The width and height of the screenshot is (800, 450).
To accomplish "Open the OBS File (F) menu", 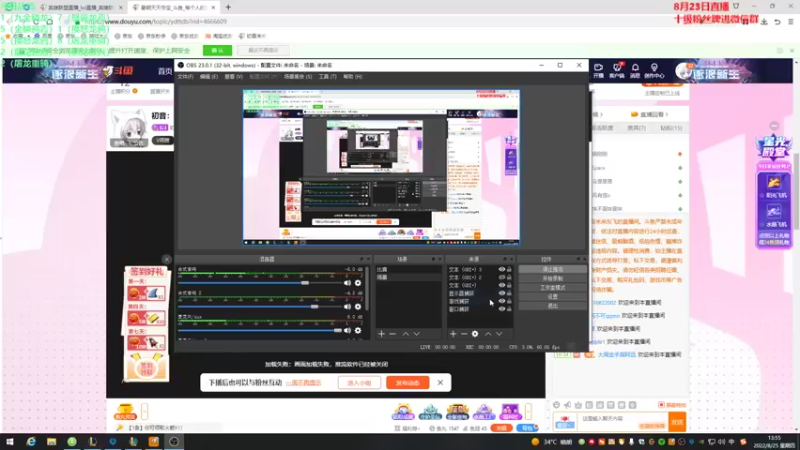I will (185, 77).
